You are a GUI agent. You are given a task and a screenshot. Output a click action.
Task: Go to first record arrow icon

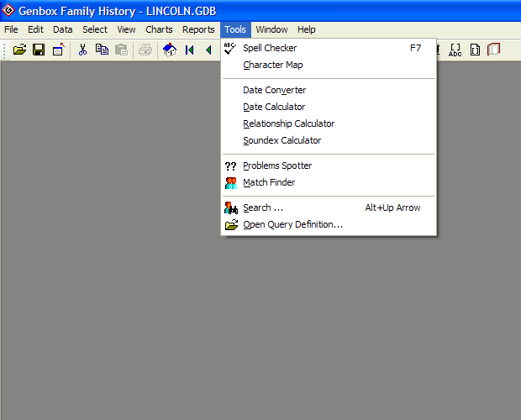(190, 50)
